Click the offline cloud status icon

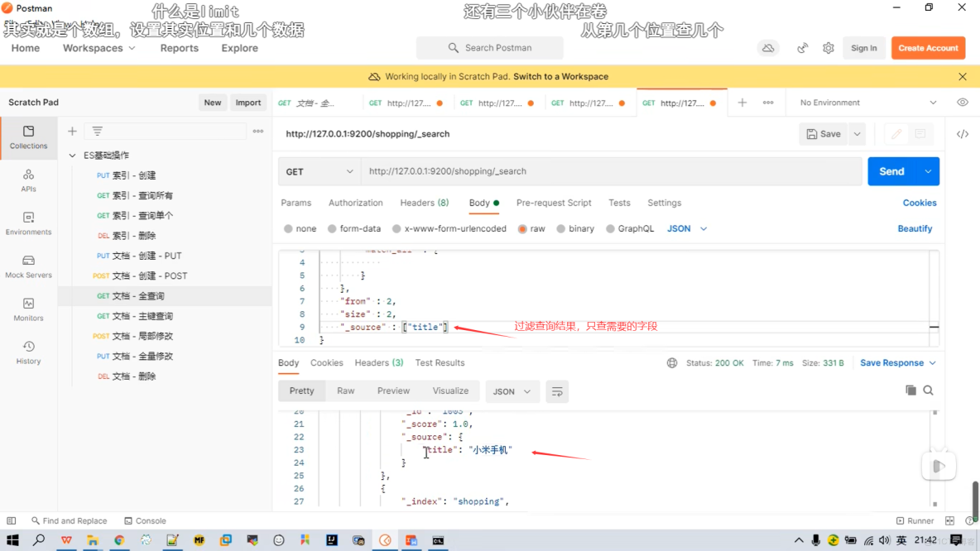[768, 48]
